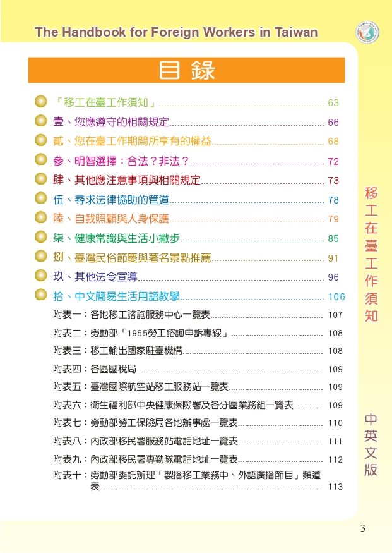Click the footer page number 3
Image resolution: width=392 pixels, height=553 pixels.
pyautogui.click(x=363, y=528)
